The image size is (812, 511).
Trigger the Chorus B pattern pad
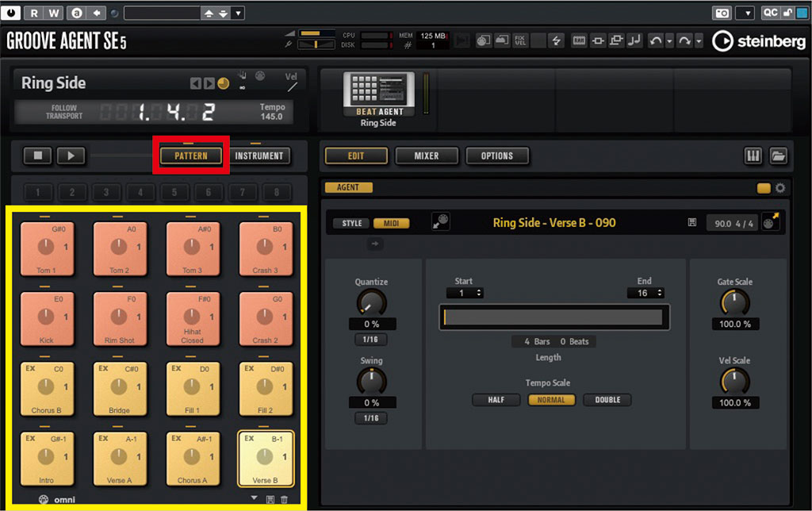click(x=47, y=389)
